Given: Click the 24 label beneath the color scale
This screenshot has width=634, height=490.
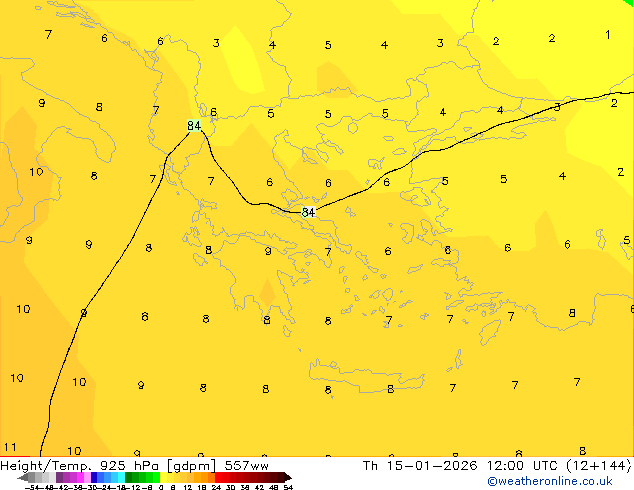Looking at the screenshot, I should [x=216, y=488].
